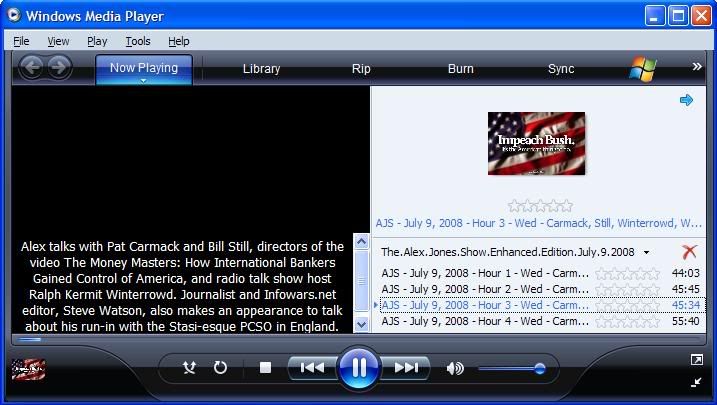Open the Help menu

[178, 41]
